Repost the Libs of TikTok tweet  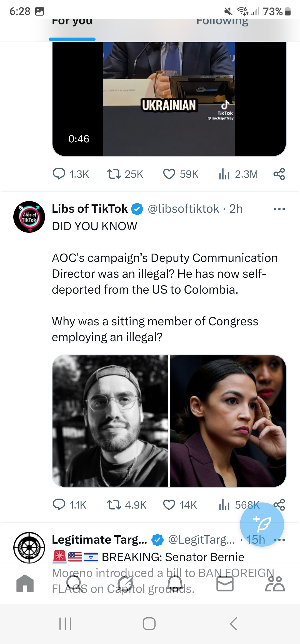coord(114,505)
